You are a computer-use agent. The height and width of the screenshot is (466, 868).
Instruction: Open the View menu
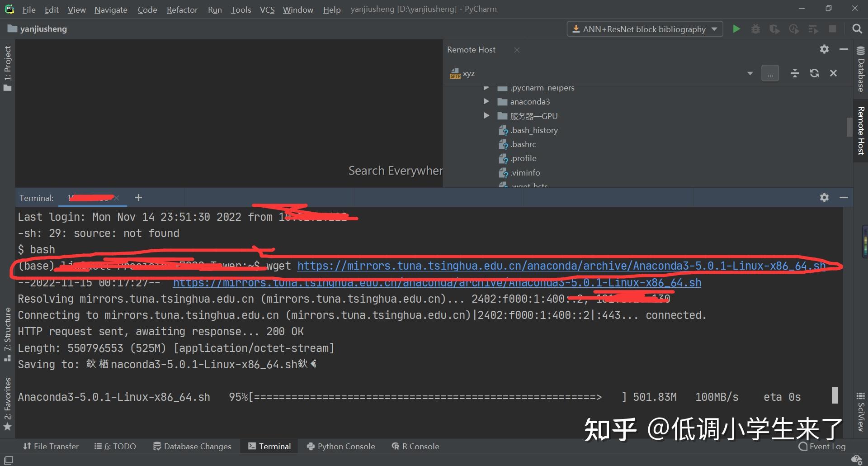pos(76,10)
